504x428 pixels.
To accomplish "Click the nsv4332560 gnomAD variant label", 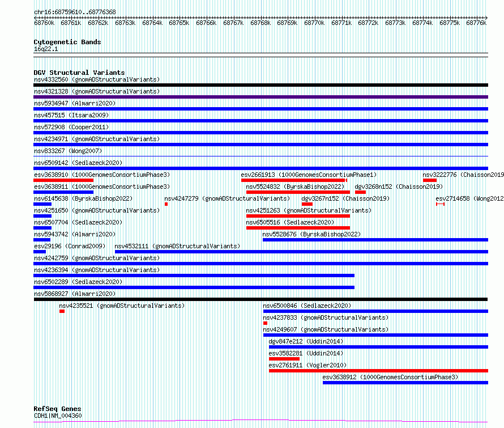I will pos(97,79).
